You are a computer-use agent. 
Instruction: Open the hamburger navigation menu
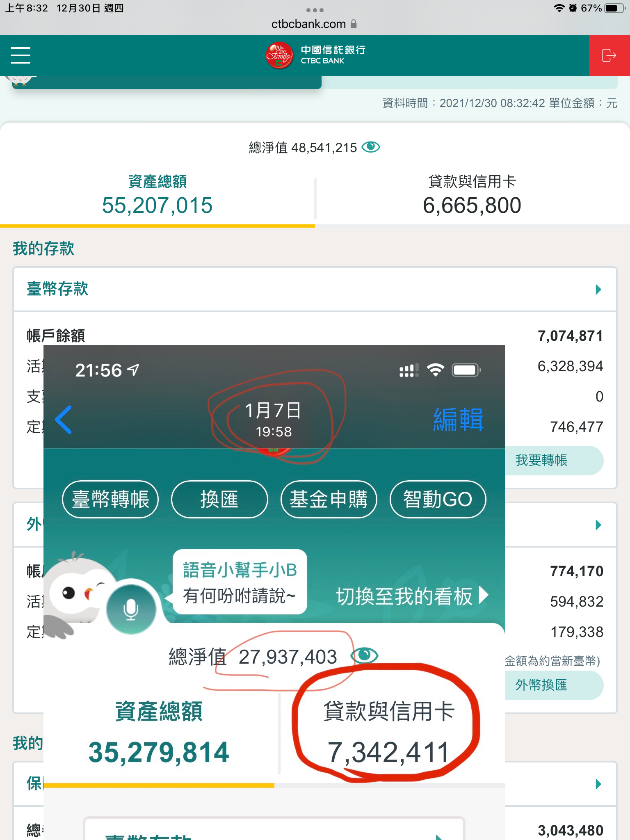pyautogui.click(x=21, y=55)
